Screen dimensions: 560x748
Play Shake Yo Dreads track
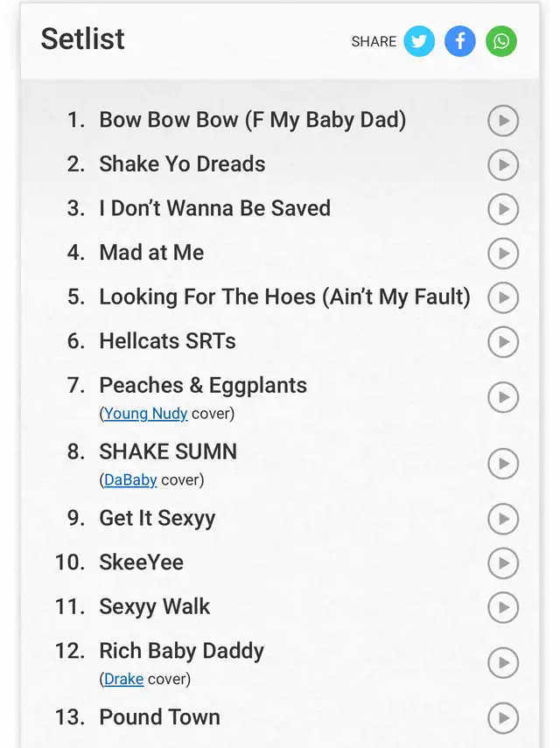tap(503, 164)
